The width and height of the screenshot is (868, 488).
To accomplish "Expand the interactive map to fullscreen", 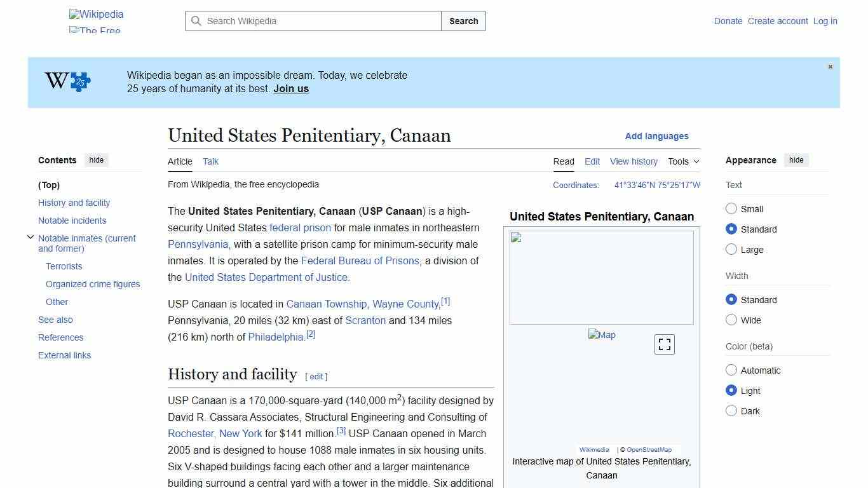I will pyautogui.click(x=664, y=344).
